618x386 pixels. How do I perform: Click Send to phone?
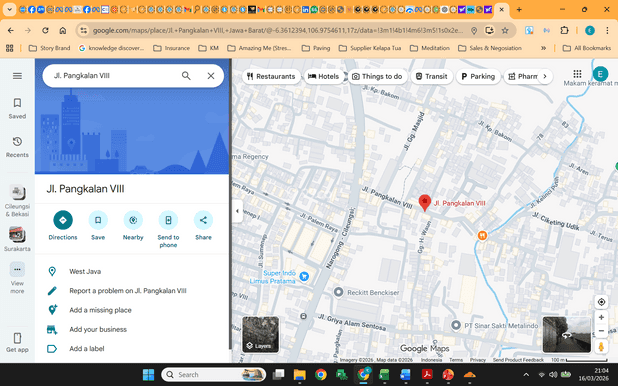point(168,229)
